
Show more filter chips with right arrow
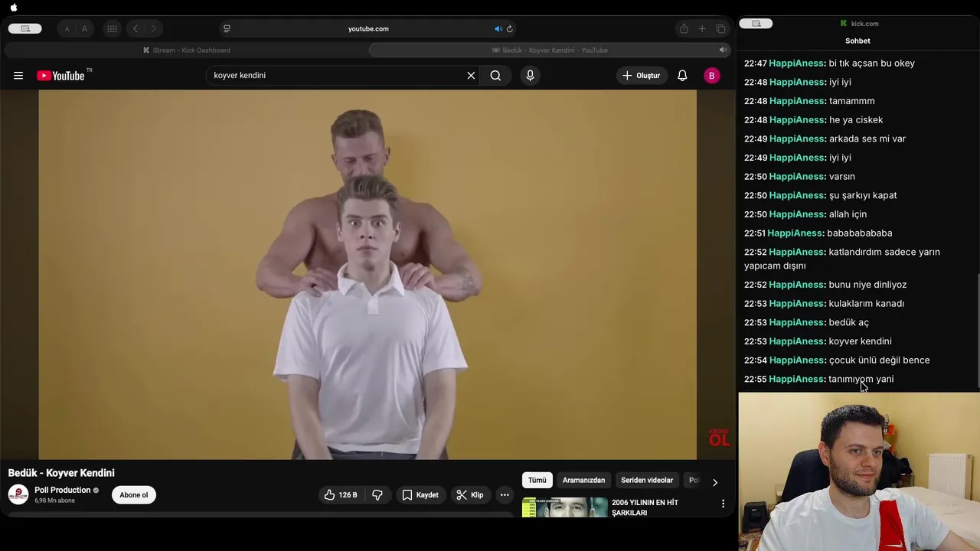click(x=715, y=482)
